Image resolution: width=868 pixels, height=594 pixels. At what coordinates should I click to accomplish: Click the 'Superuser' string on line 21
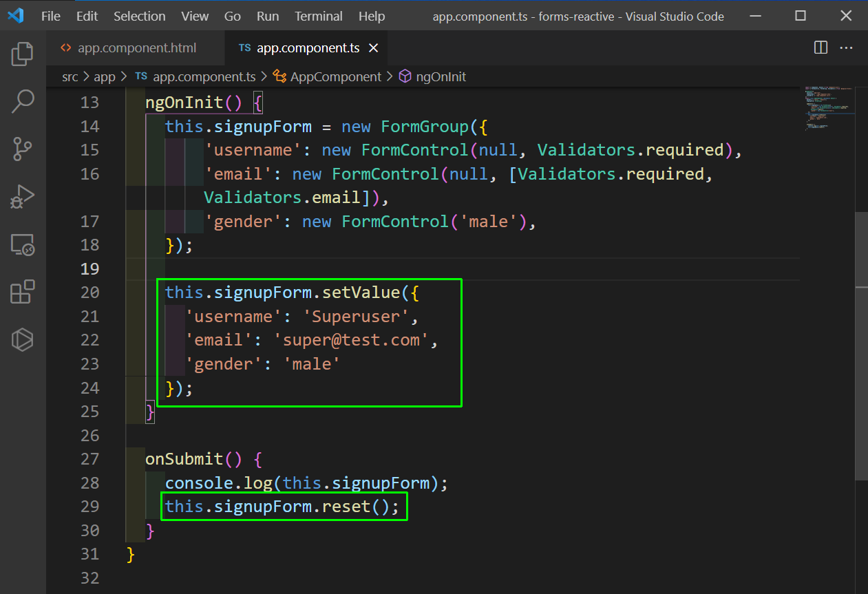pos(357,316)
